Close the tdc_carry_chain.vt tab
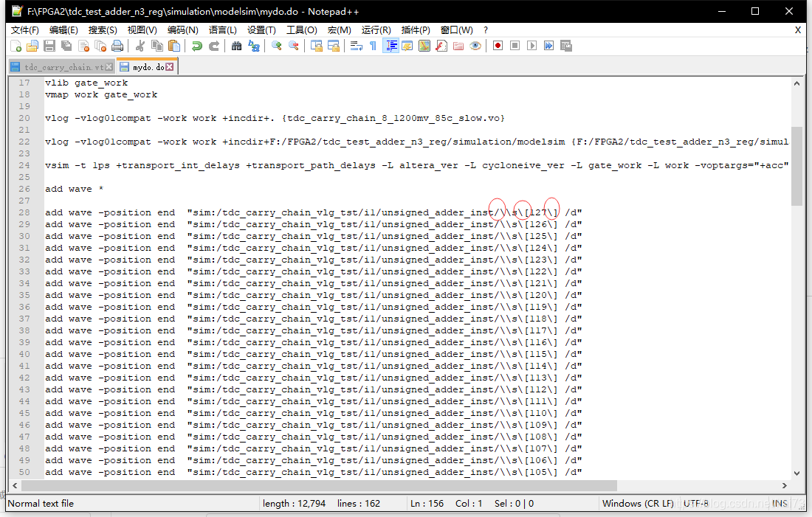The height and width of the screenshot is (517, 812). tap(109, 67)
